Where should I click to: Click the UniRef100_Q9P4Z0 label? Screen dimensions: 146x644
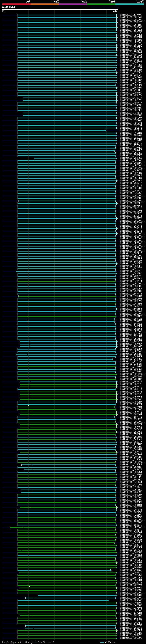tap(131, 636)
